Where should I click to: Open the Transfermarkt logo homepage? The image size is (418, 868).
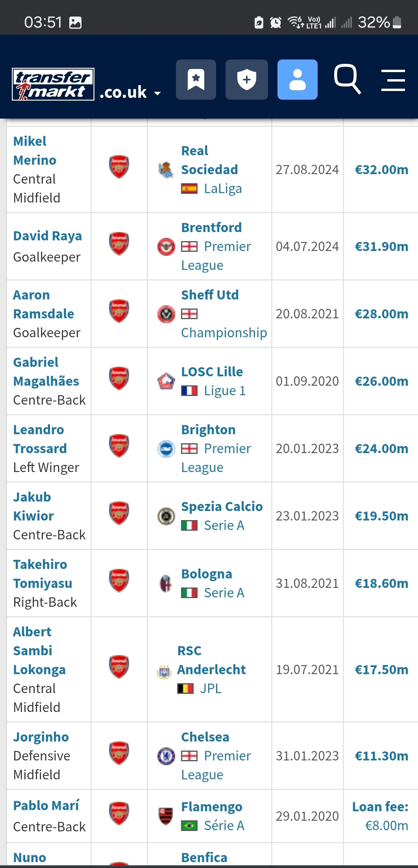coord(53,84)
